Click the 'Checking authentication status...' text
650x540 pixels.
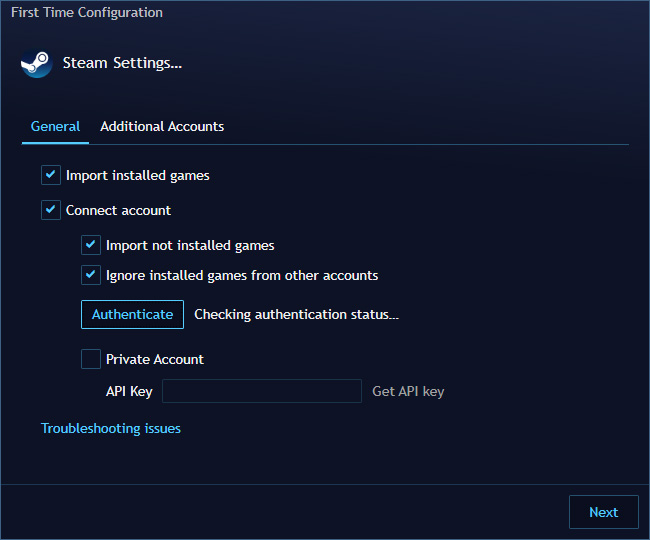tap(296, 315)
